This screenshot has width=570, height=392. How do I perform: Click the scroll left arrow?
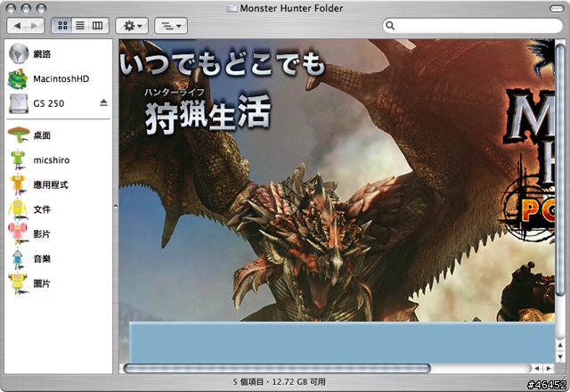(x=536, y=368)
